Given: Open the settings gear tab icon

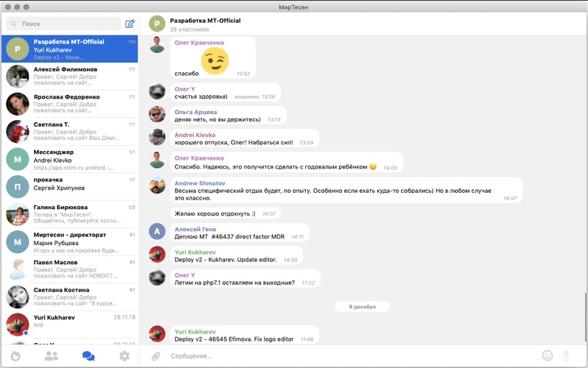Looking at the screenshot, I should pos(124,355).
